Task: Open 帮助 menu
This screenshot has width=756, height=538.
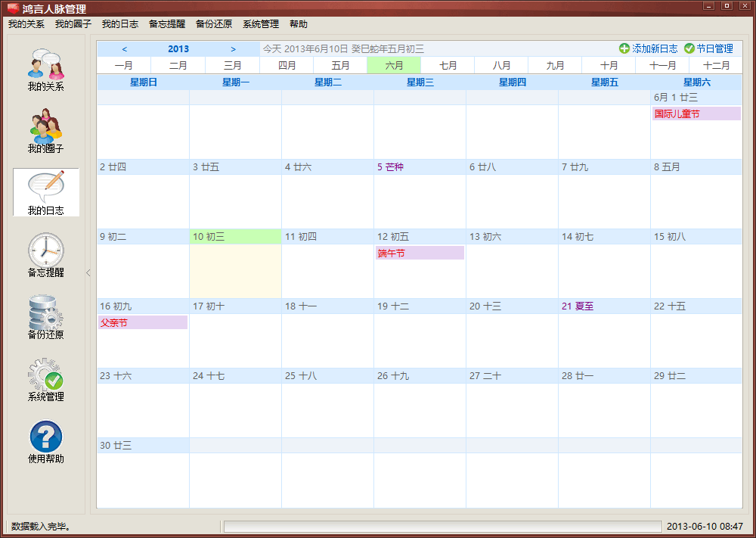Action: [299, 24]
